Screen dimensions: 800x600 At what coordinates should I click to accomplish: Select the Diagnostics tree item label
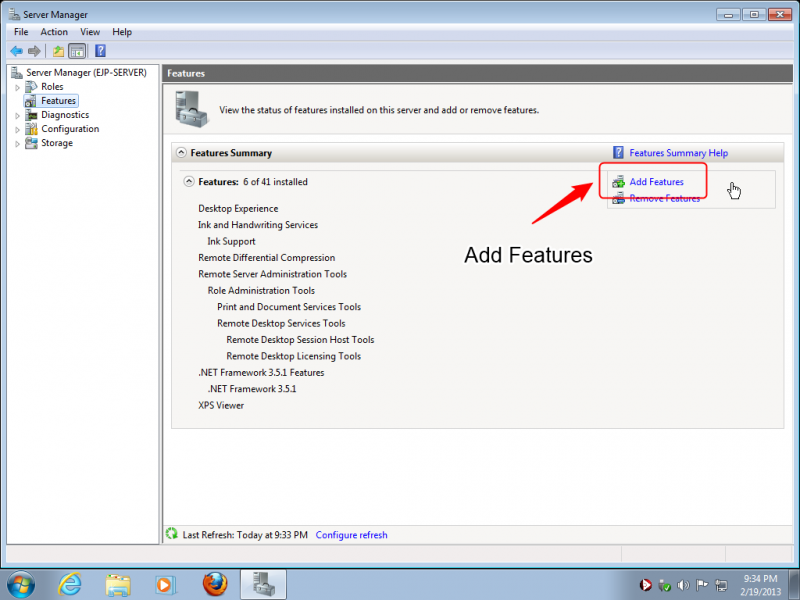pyautogui.click(x=65, y=115)
